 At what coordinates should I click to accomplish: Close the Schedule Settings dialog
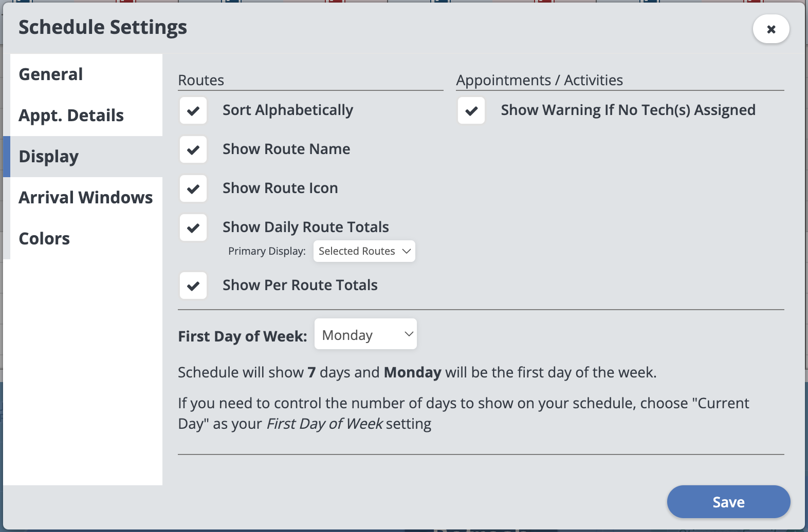[x=771, y=29]
